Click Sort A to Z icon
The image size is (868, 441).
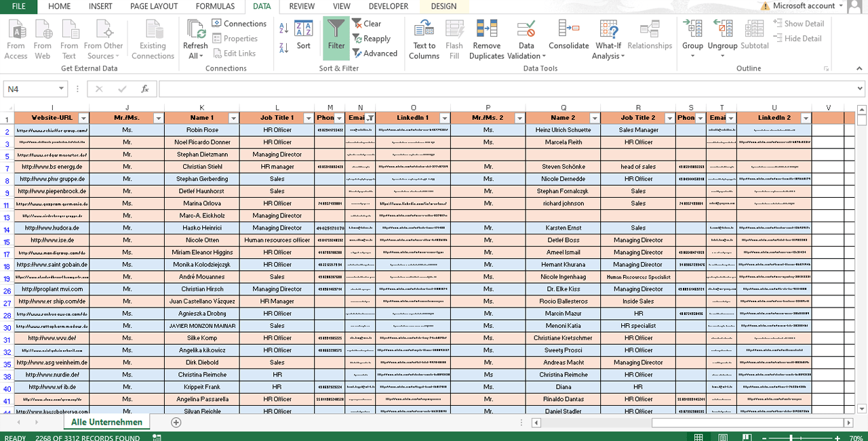pos(283,28)
